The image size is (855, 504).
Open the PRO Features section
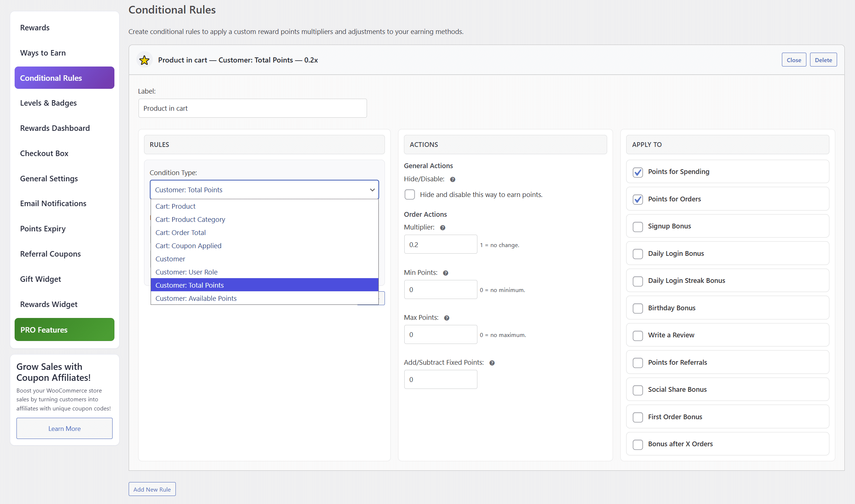pos(64,330)
